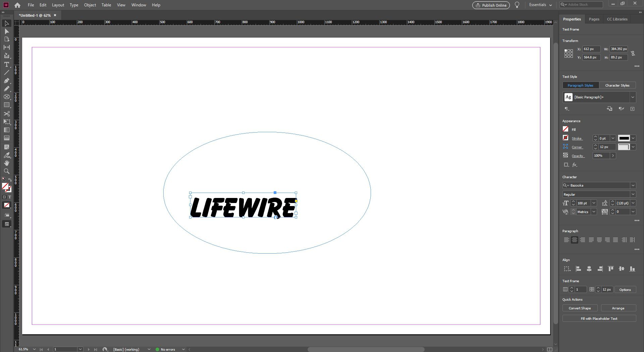Open the 100 pt font size dropdown

594,203
